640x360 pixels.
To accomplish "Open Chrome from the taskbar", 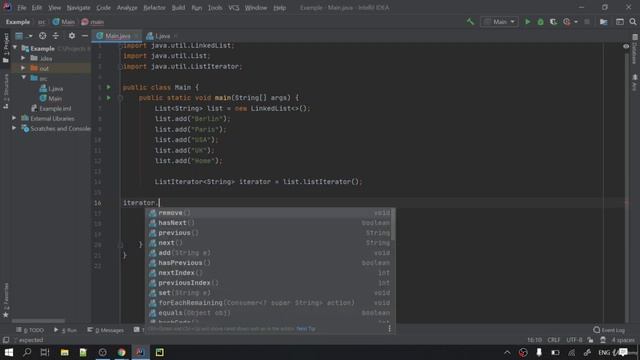I will tap(122, 352).
